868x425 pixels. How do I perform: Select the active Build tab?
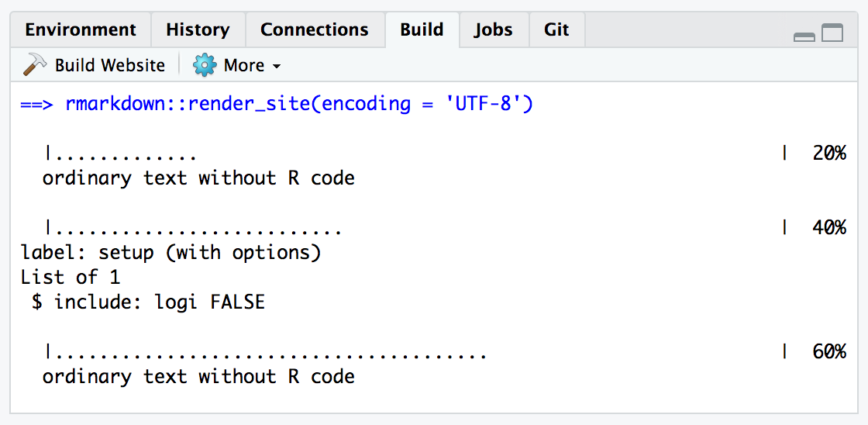coord(422,30)
